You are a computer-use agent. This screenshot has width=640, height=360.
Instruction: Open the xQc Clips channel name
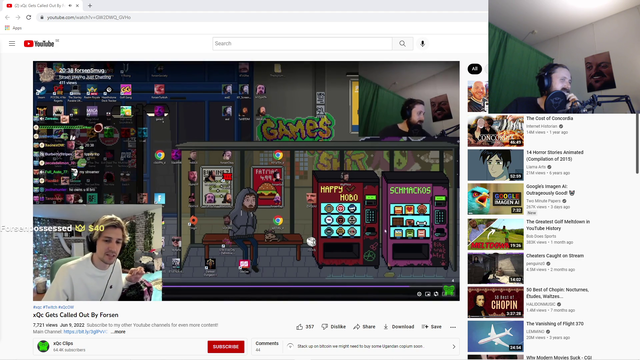pyautogui.click(x=63, y=343)
